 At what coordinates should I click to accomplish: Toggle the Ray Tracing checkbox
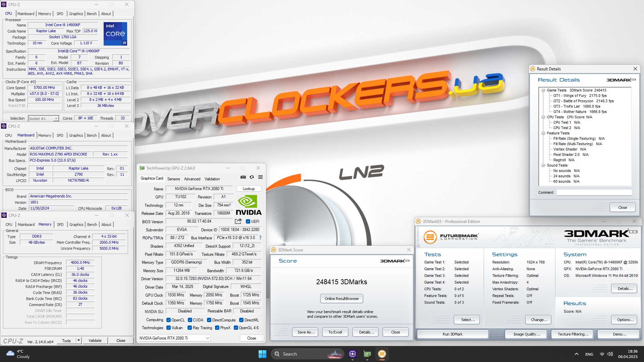click(x=190, y=328)
